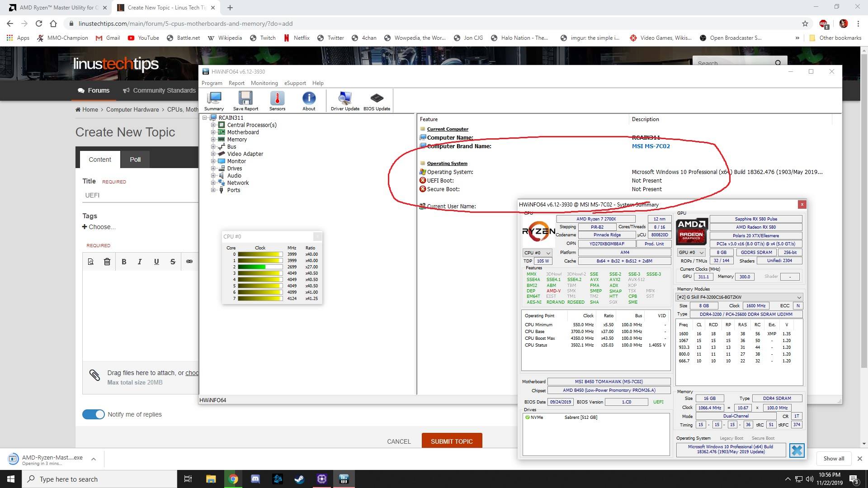Screen dimensions: 868x488
Task: Click the Core 7 clock bar in CPU #0 window
Action: point(260,299)
